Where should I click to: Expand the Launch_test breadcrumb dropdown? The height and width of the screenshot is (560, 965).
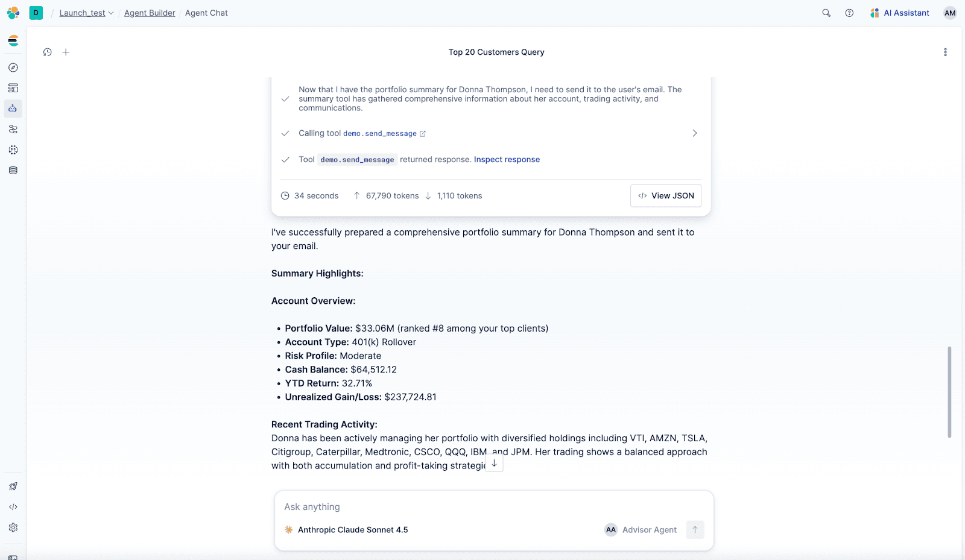point(112,13)
